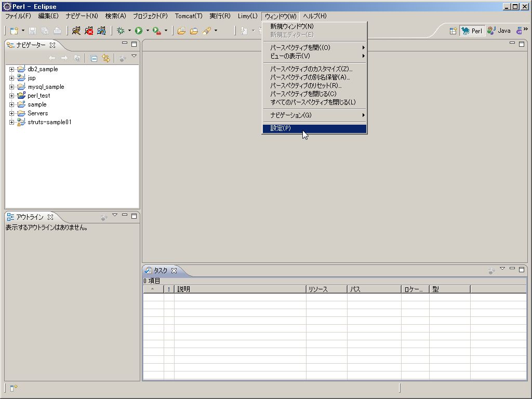Open the Run dropdown arrow
Viewport: 532px width, 399px height.
(x=148, y=31)
